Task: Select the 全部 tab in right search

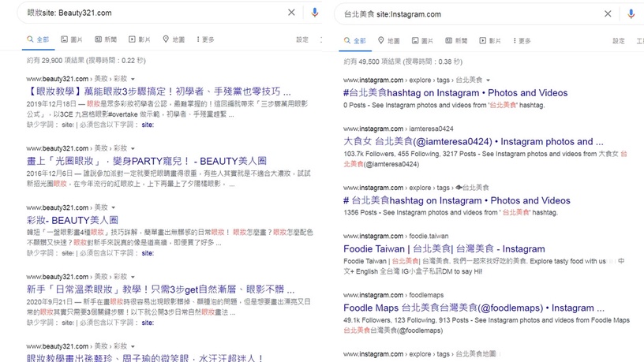Action: 355,41
